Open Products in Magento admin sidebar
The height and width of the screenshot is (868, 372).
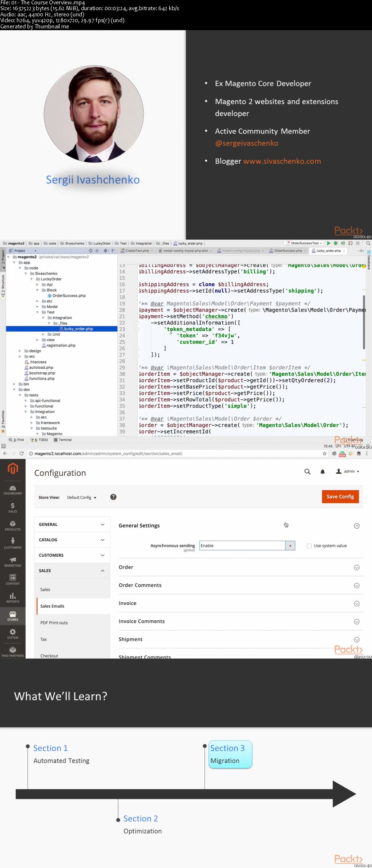[13, 526]
